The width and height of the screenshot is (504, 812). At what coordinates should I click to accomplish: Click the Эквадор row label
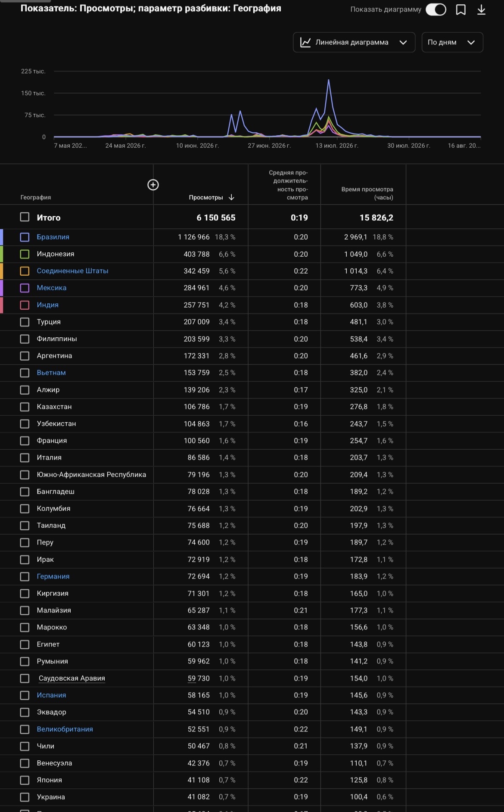click(52, 712)
